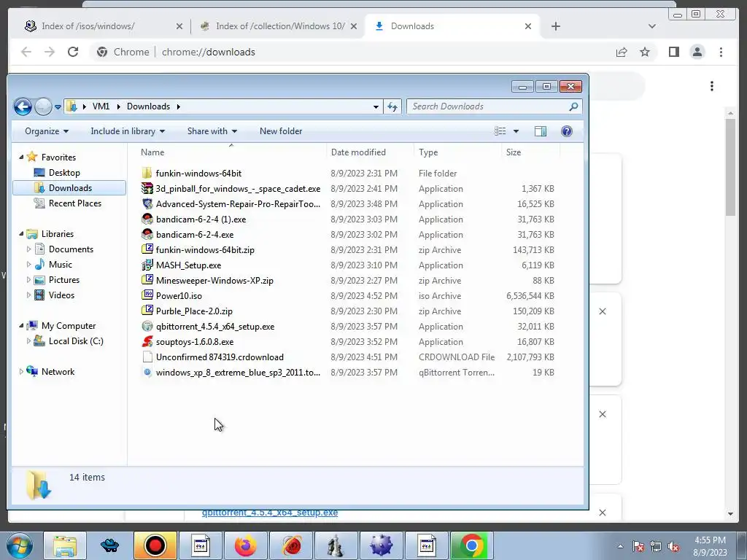Screen dimensions: 747x560
Task: Select qbittorrent_4.5.4_x64_setup.exe icon
Action: pyautogui.click(x=147, y=326)
